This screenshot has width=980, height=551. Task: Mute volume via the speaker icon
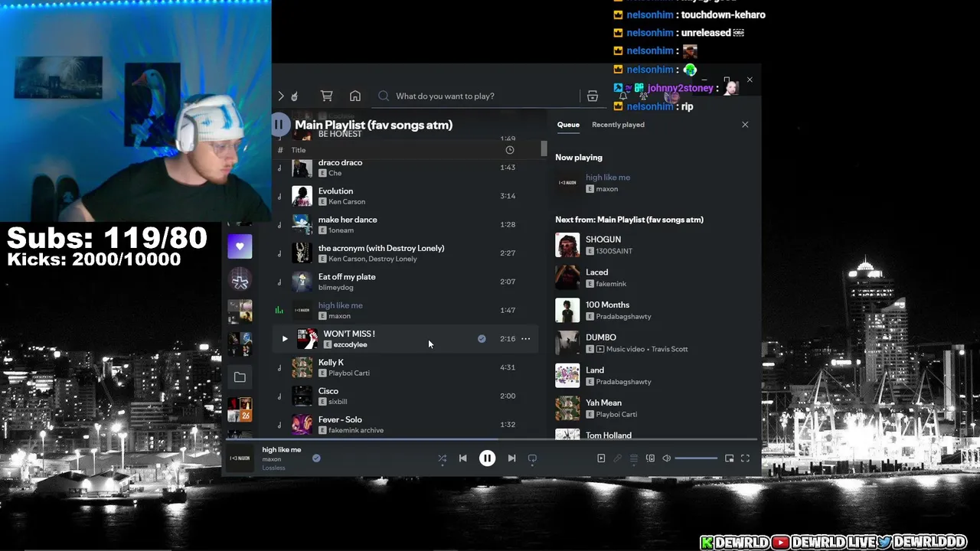tap(666, 458)
